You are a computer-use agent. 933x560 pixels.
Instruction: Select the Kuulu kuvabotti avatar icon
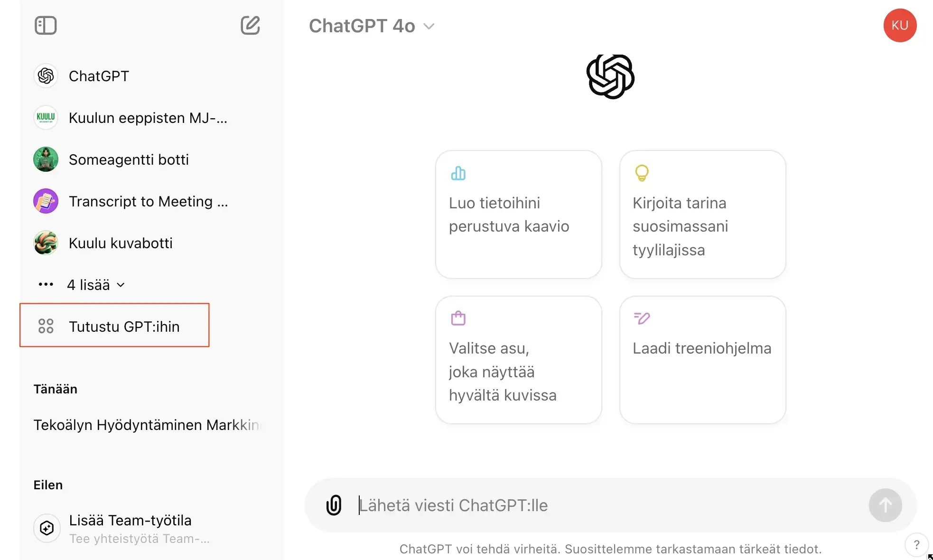tap(46, 243)
